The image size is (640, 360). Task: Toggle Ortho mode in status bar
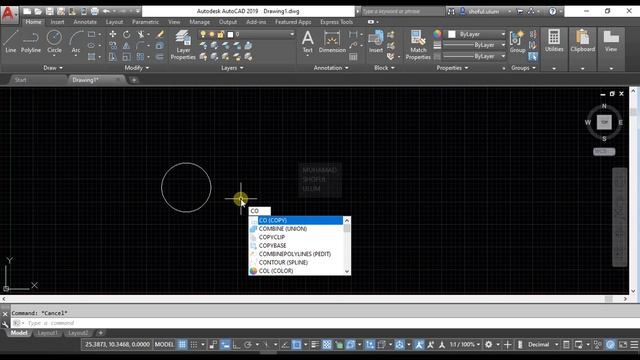click(x=236, y=345)
